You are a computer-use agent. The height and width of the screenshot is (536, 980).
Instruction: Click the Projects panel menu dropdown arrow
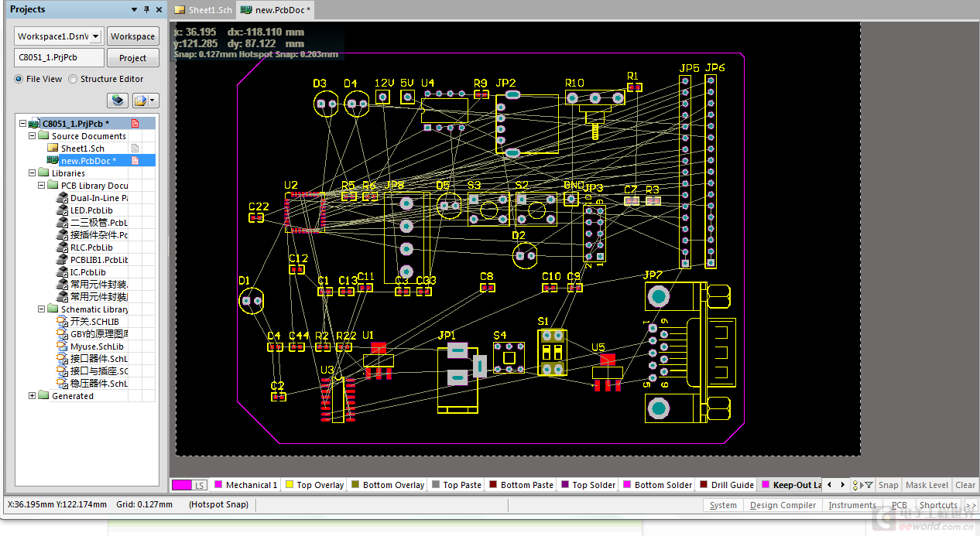(134, 10)
